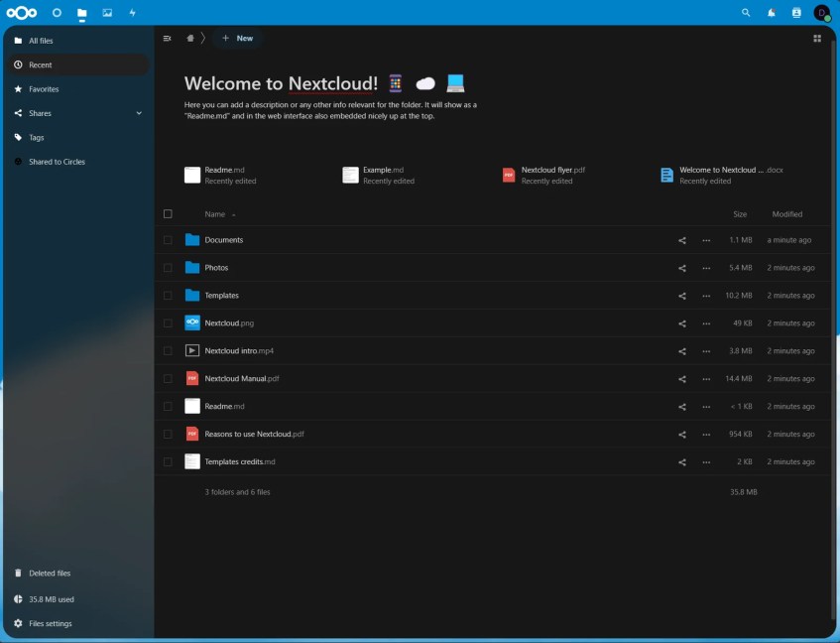Viewport: 840px width, 643px height.
Task: Click the New button
Action: [237, 38]
